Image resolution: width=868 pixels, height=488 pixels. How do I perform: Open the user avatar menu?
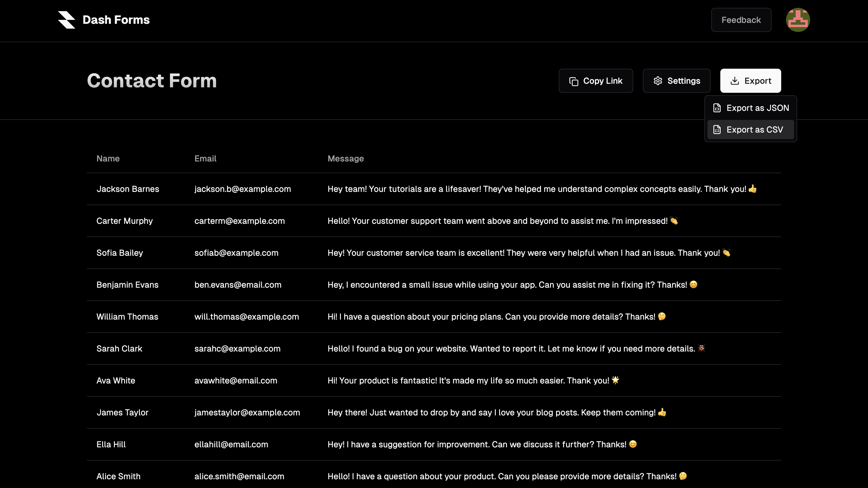pyautogui.click(x=797, y=20)
